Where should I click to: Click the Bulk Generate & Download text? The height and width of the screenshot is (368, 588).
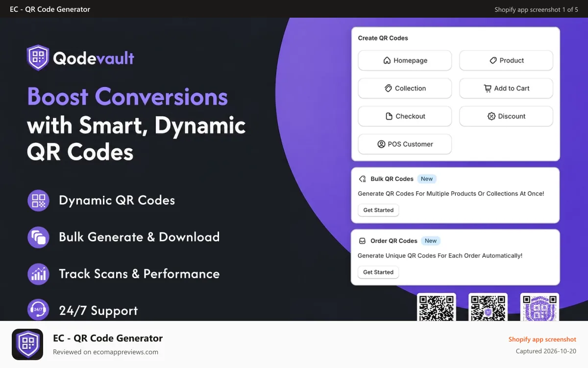(x=139, y=237)
